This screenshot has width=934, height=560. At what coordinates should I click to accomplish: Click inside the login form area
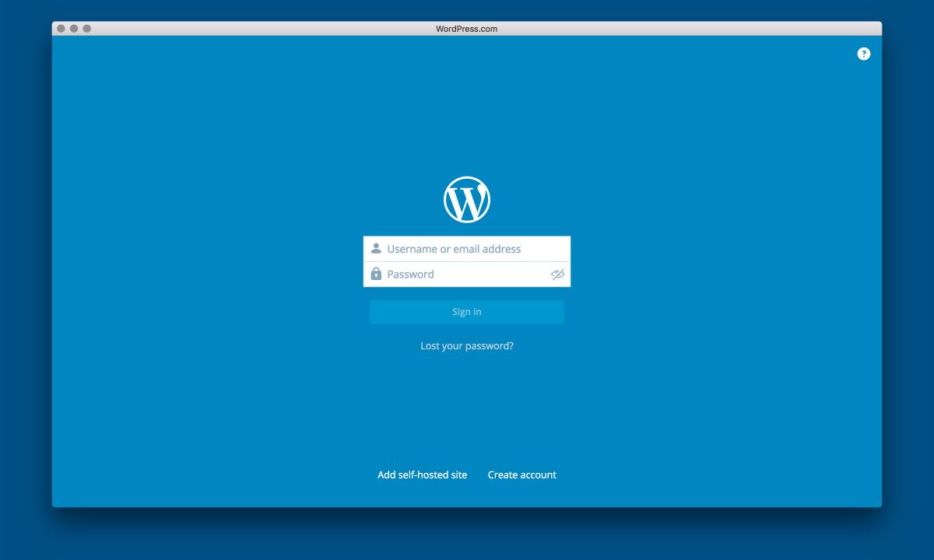[466, 261]
